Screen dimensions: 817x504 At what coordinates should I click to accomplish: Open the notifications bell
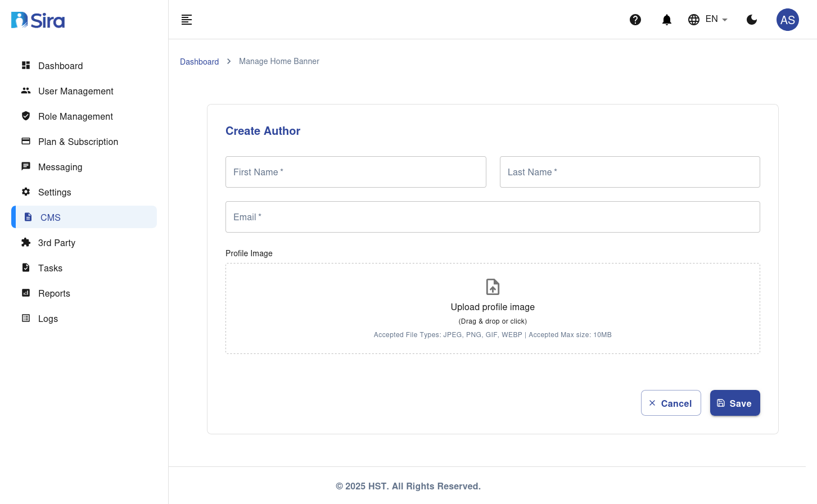[x=667, y=20]
